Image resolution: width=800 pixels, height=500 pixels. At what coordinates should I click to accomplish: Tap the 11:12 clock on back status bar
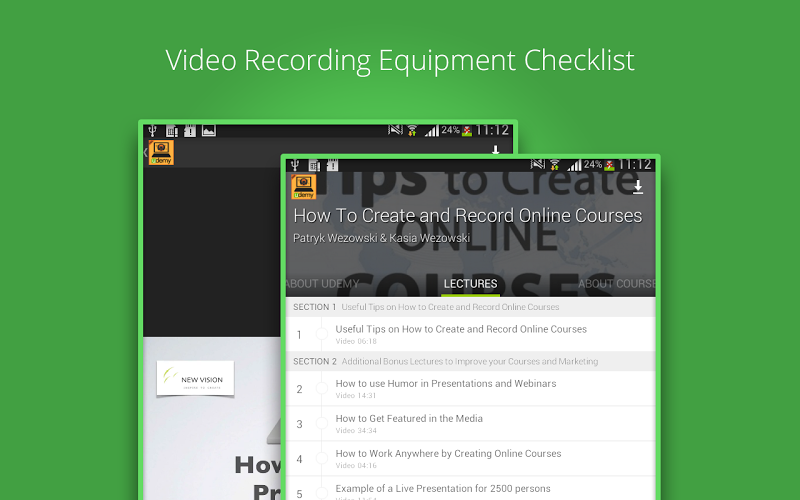pos(492,131)
